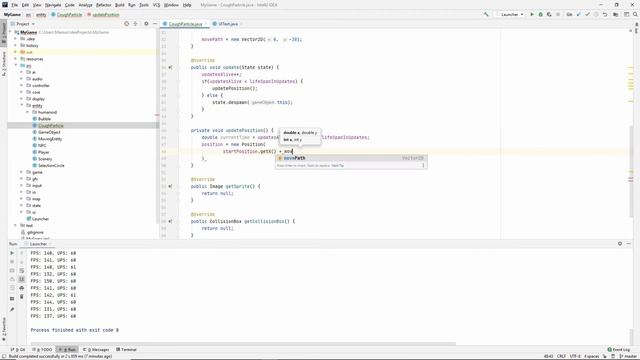This screenshot has height=360, width=640.
Task: Click the soft-wrap icon in Run panel
Action: (x=22, y=271)
